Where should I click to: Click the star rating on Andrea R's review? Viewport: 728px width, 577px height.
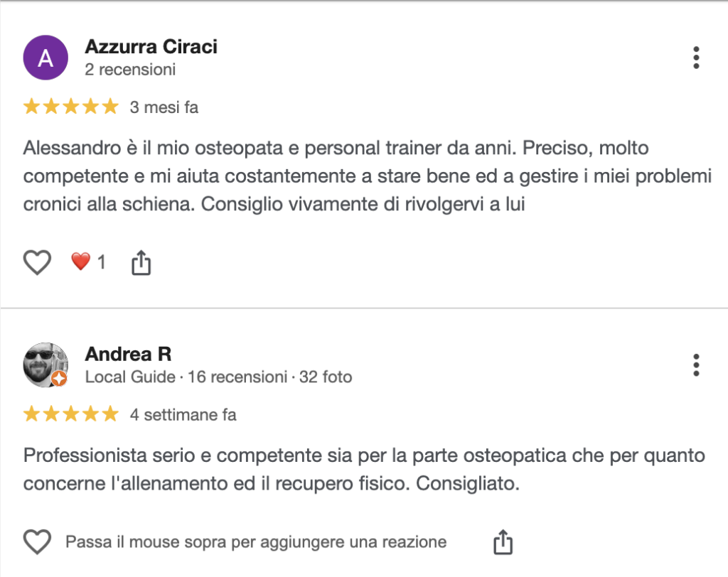coord(70,414)
